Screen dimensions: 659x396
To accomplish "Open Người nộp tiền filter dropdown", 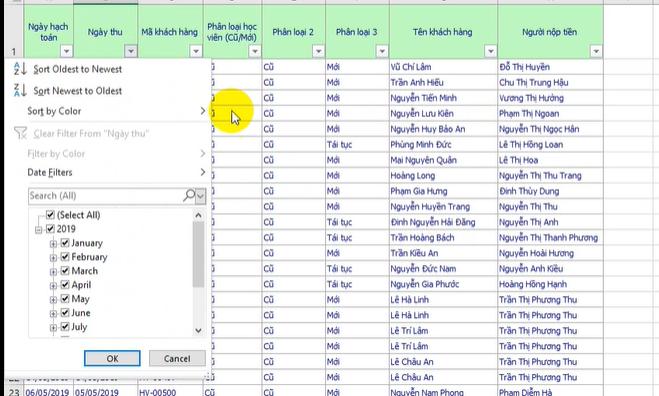I will tap(596, 51).
